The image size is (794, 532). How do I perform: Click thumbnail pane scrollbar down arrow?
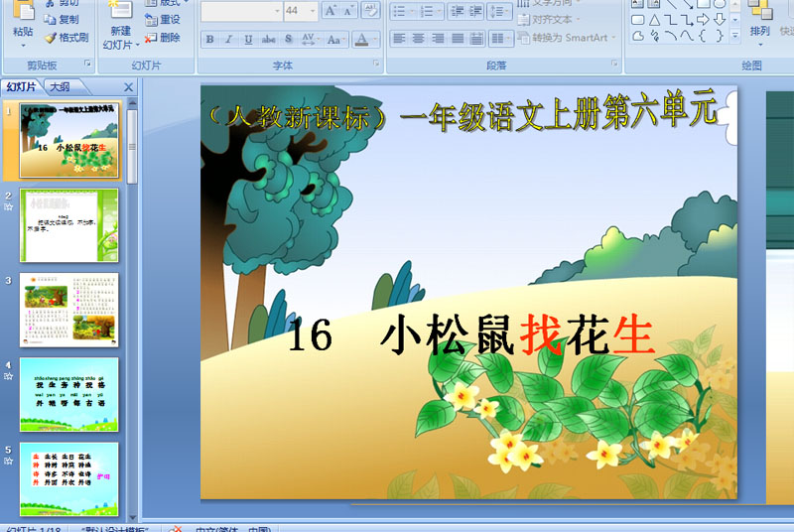(x=132, y=518)
